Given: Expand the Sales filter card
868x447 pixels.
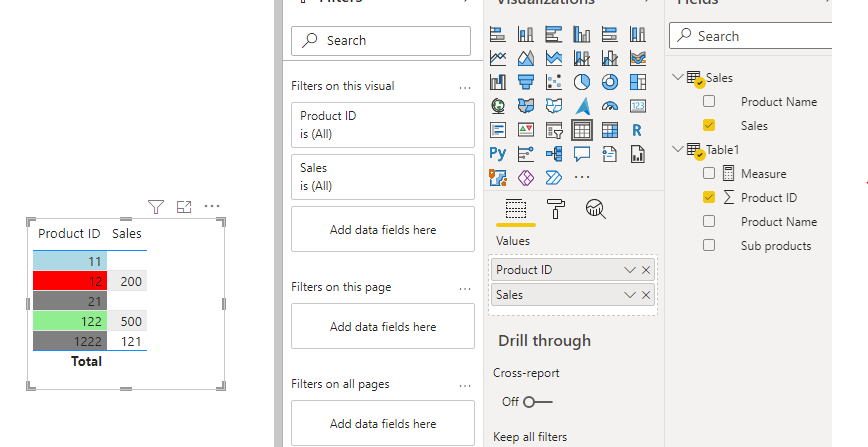Looking at the screenshot, I should tap(383, 177).
